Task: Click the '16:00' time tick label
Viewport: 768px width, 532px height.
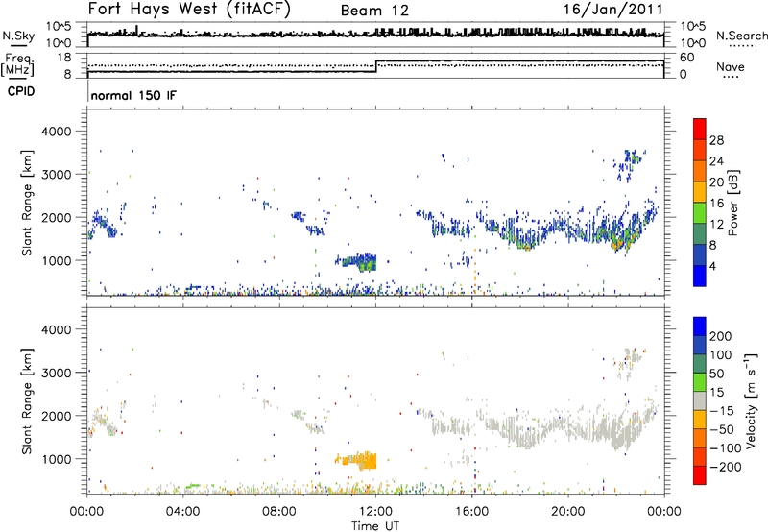Action: pos(471,512)
